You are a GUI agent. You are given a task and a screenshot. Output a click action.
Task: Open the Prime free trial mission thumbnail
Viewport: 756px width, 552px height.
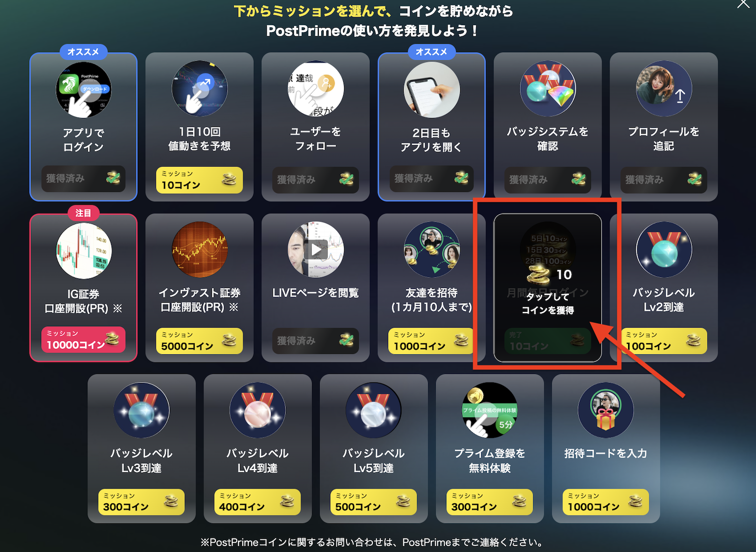pos(490,410)
